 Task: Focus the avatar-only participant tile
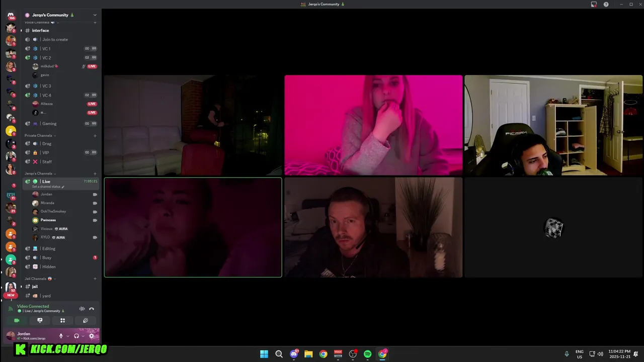click(553, 227)
